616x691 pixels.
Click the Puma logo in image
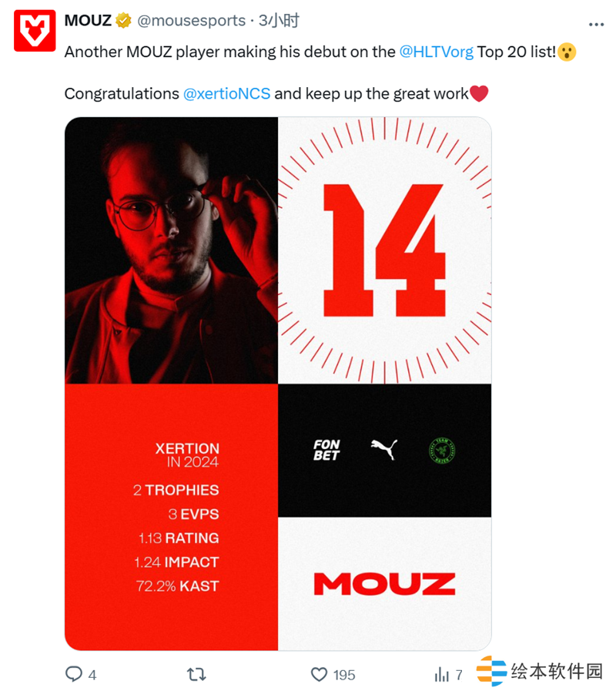tap(383, 450)
